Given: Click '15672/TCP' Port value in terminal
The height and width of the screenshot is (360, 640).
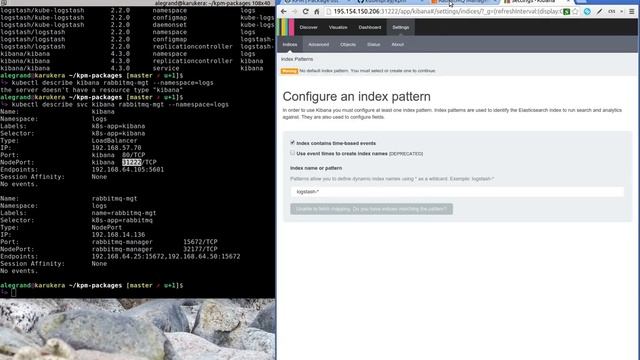Looking at the screenshot, I should [200, 242].
